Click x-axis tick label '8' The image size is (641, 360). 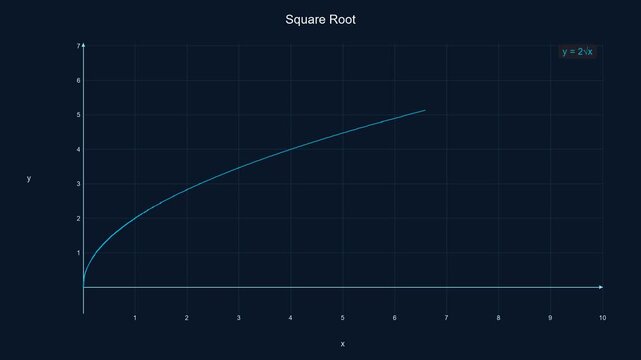(498, 318)
